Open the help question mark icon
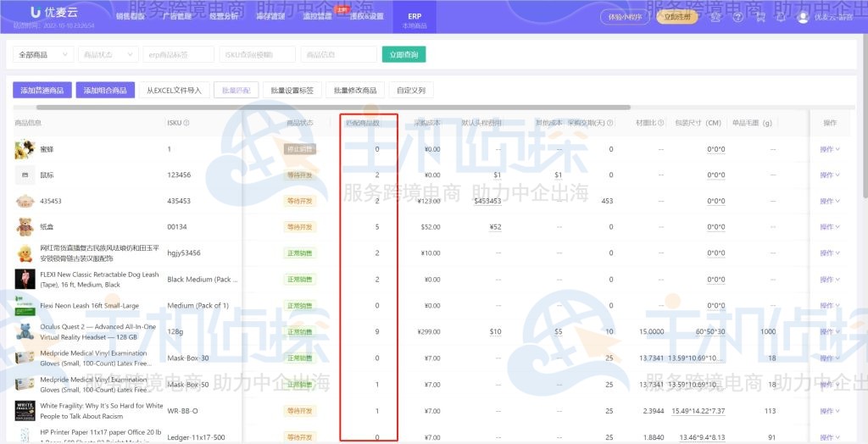The height and width of the screenshot is (444, 868). tap(738, 17)
